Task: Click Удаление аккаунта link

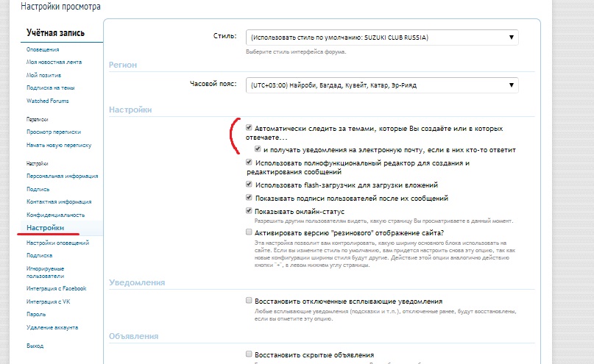Action: [52, 327]
